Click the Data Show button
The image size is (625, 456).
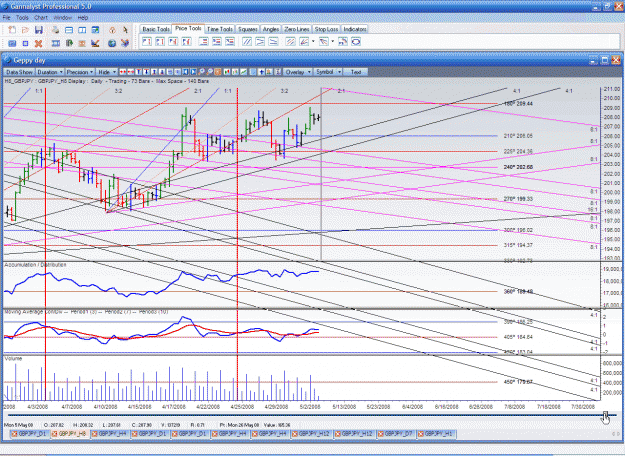19,72
